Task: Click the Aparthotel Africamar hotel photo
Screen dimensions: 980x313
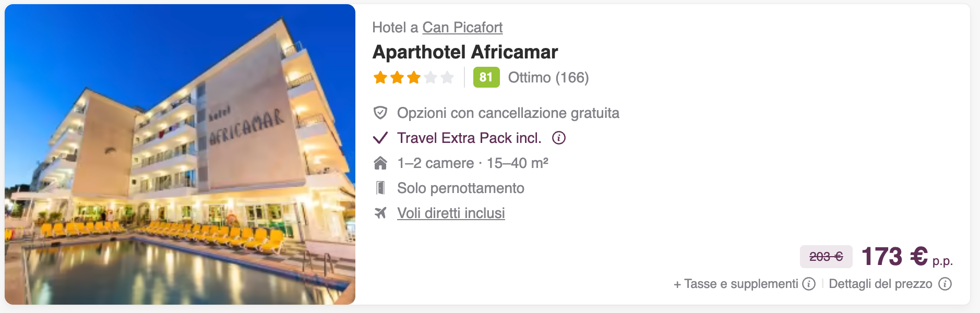Action: click(180, 154)
